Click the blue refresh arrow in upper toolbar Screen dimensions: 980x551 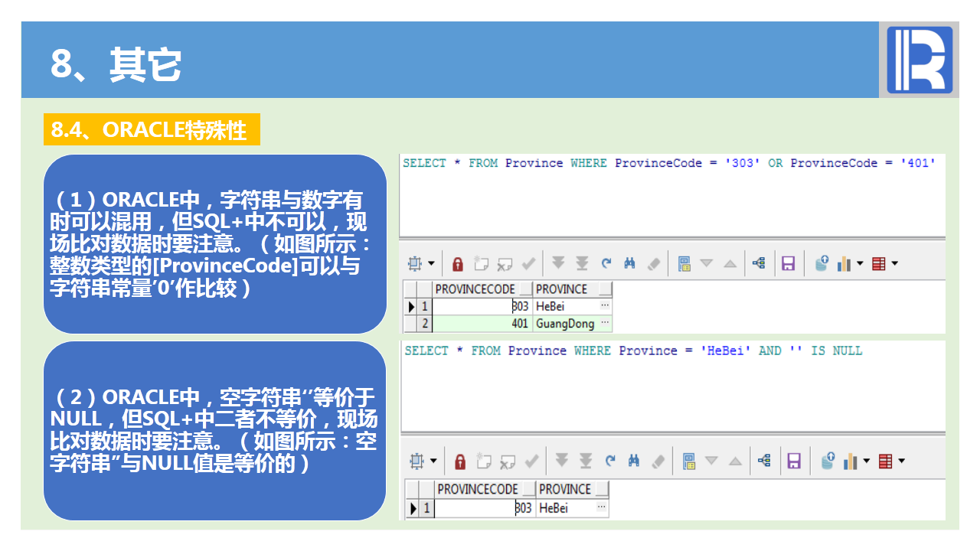coord(606,264)
